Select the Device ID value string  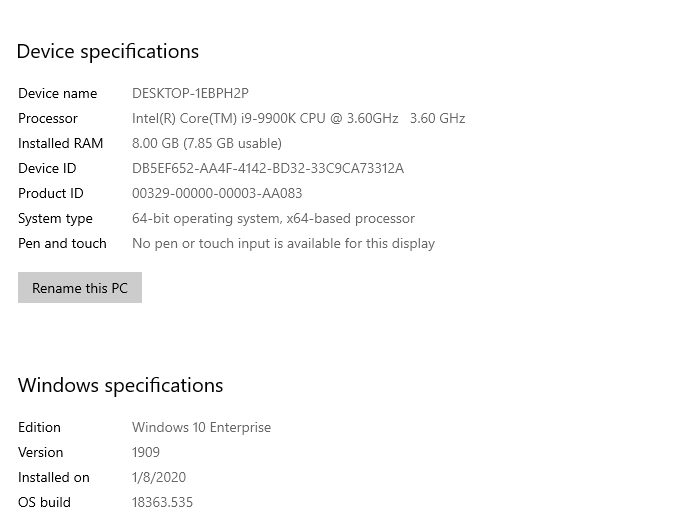[268, 169]
